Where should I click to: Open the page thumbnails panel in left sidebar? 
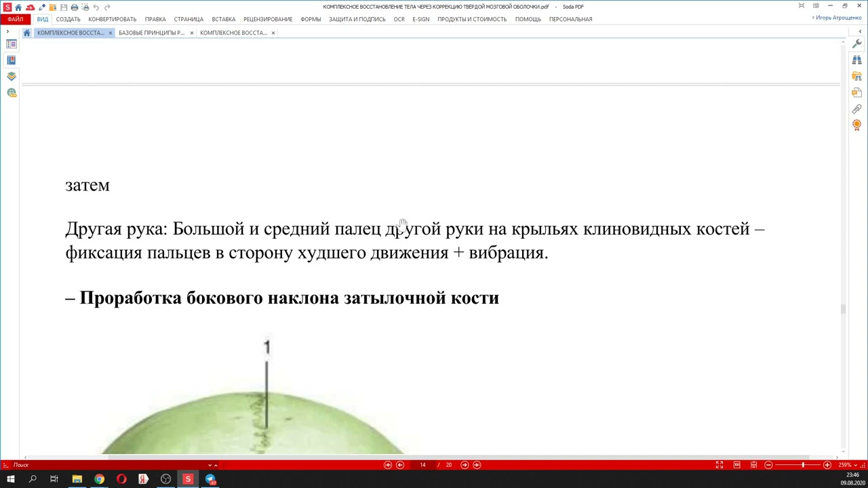tap(12, 44)
